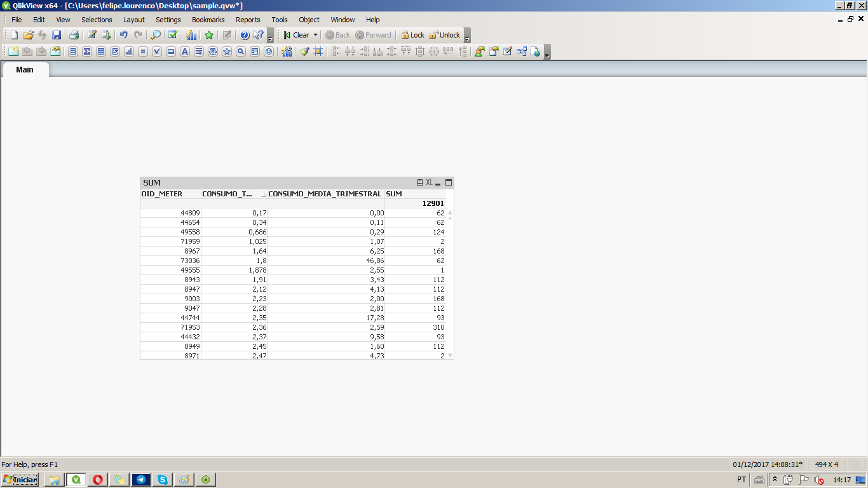Open the File menu

17,20
